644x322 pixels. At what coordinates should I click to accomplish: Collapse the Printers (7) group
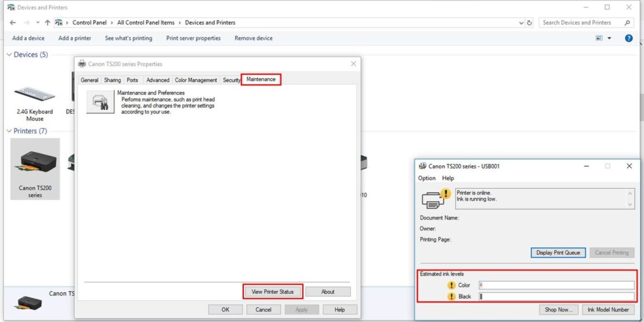(9, 131)
